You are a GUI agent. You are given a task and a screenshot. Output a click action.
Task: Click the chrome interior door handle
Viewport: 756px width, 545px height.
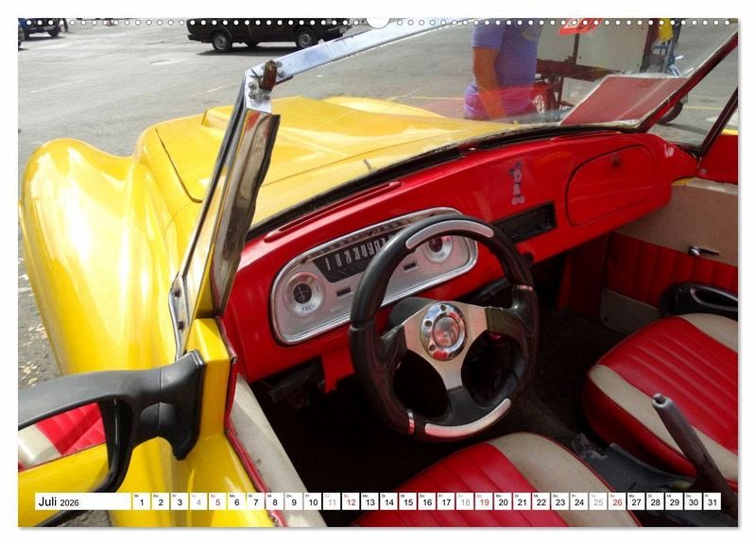click(702, 252)
